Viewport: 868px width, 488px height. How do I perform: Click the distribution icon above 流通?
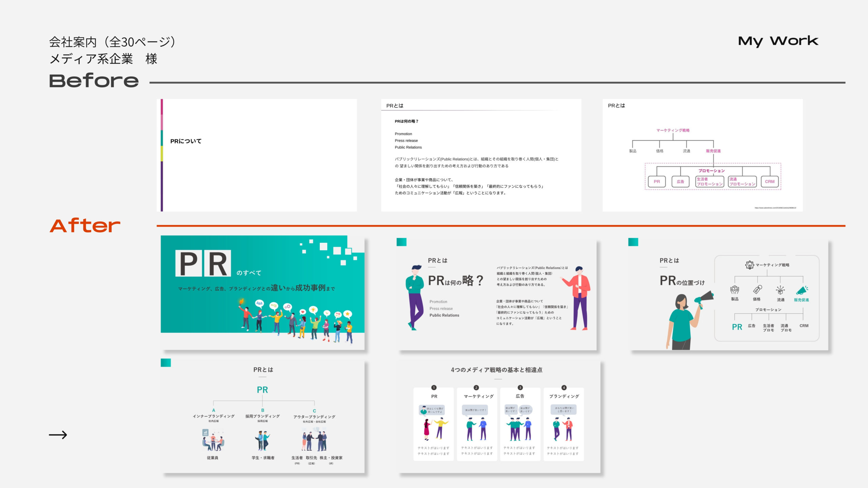pyautogui.click(x=780, y=290)
